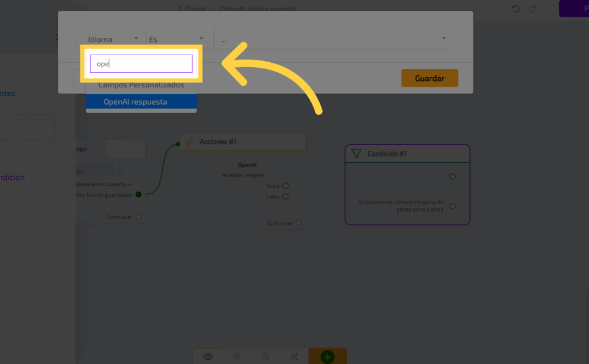
Task: Click the purple button at top right
Action: [574, 9]
